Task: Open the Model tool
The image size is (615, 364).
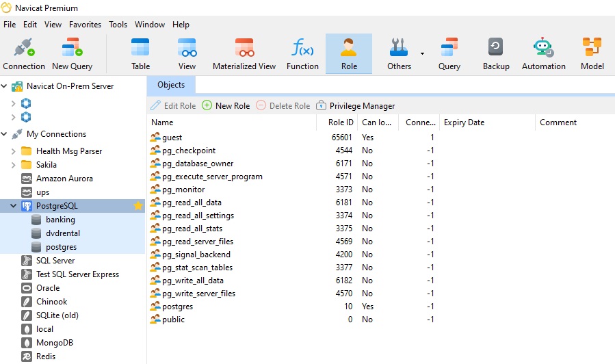Action: pyautogui.click(x=592, y=54)
